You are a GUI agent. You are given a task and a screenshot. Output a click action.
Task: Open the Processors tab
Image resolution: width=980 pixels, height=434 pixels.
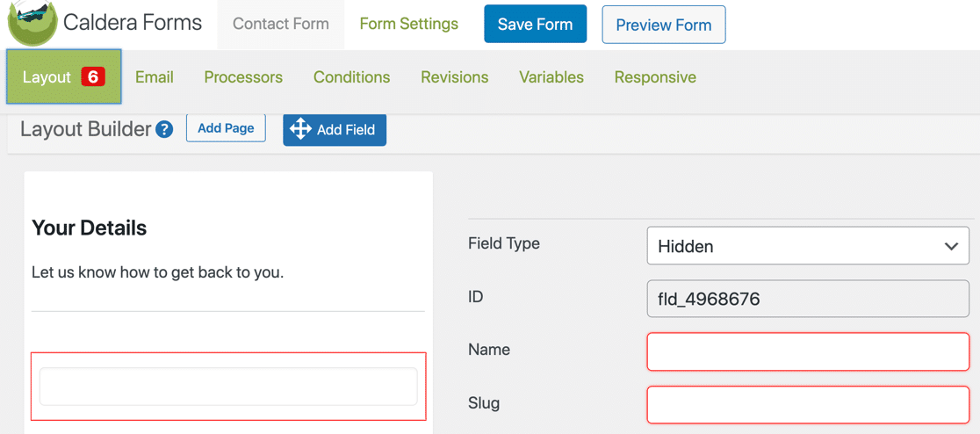[243, 77]
